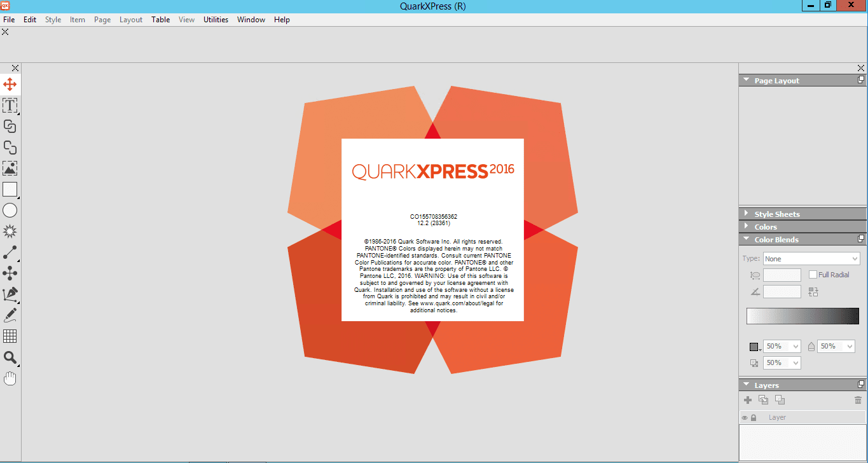Image resolution: width=868 pixels, height=463 pixels.
Task: Click the QuarkXPress app icon in title bar
Action: 6,5
